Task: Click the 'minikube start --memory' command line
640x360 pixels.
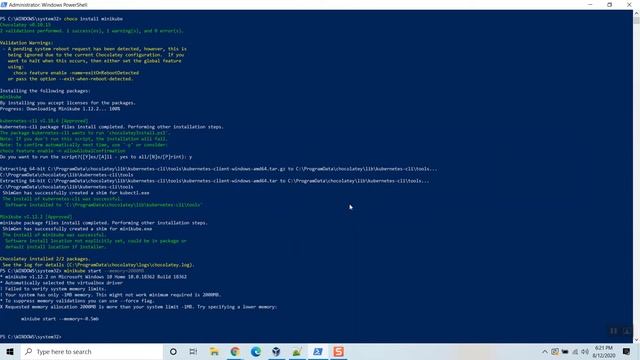Action: coord(72,271)
